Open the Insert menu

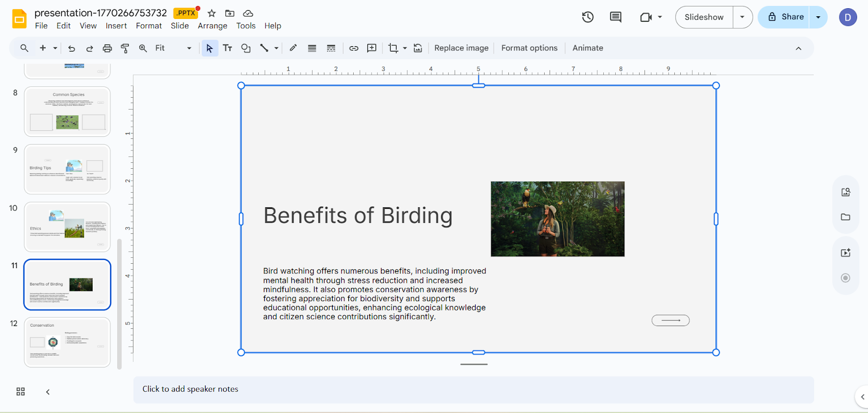(x=116, y=26)
